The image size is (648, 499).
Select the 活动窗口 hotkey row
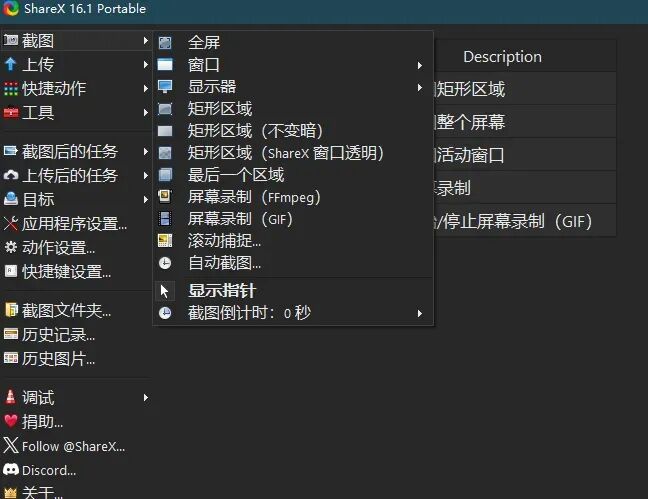pos(525,155)
